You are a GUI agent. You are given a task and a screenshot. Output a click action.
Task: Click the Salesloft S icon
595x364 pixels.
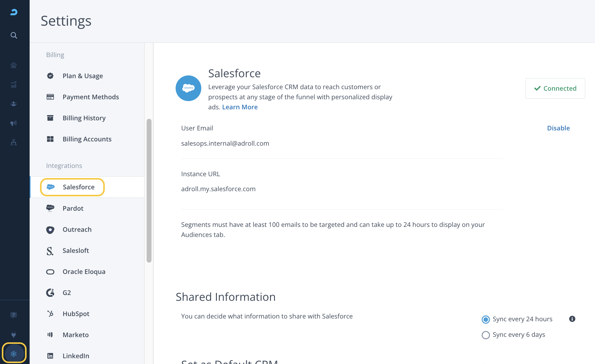point(50,251)
